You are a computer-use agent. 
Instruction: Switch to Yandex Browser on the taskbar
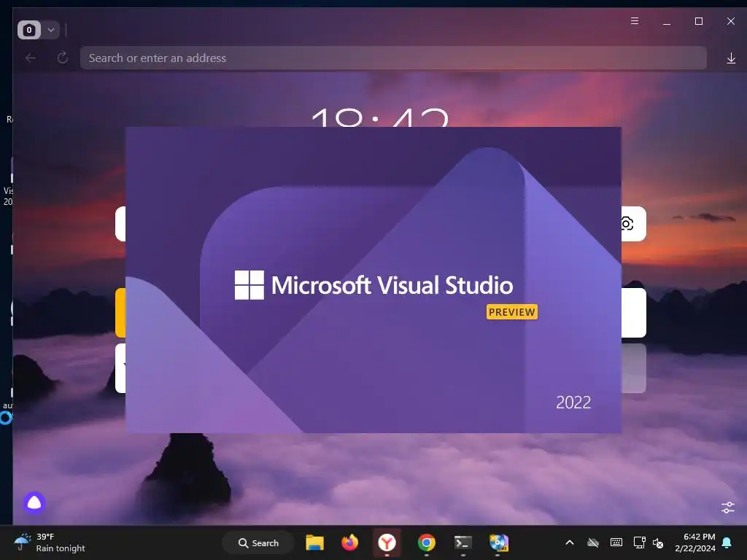tap(387, 542)
